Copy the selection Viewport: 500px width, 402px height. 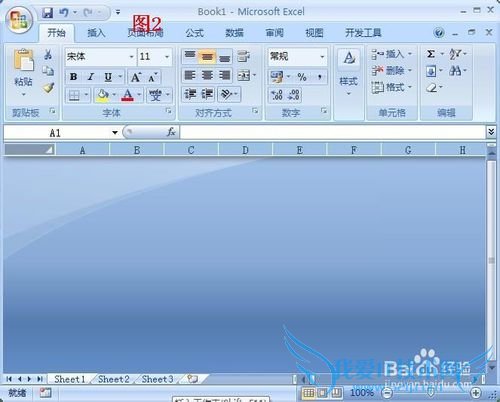coord(48,70)
